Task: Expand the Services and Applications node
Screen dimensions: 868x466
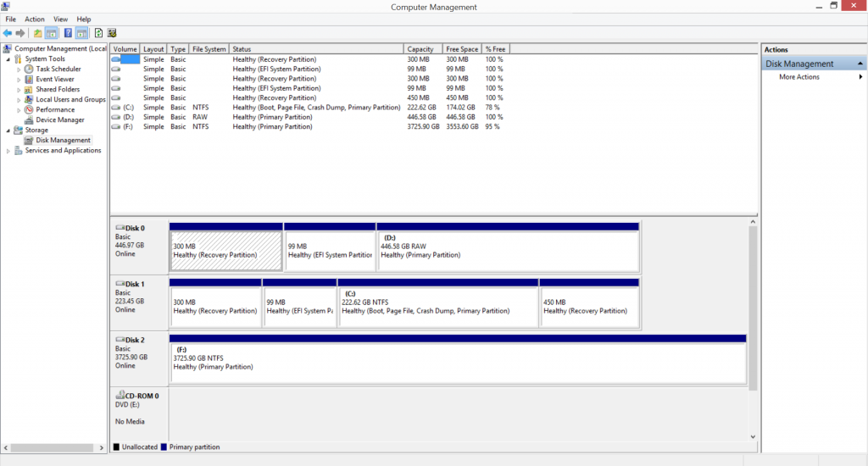Action: pyautogui.click(x=8, y=151)
